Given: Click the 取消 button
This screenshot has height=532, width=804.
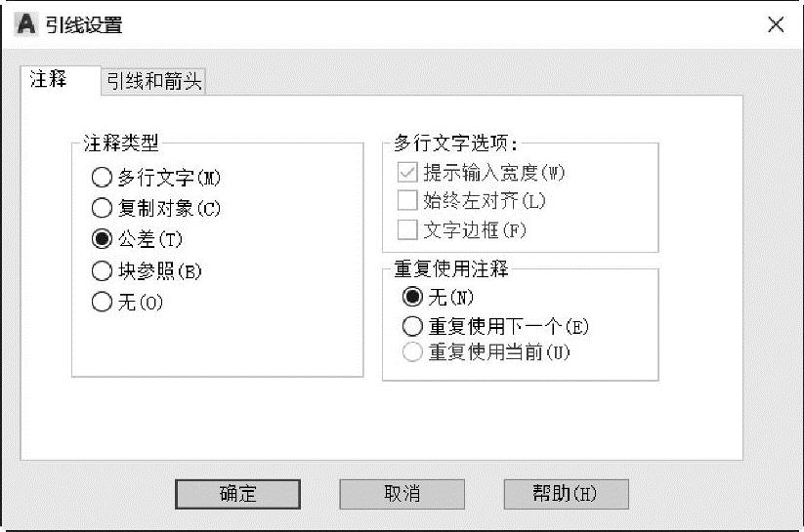Looking at the screenshot, I should [402, 494].
